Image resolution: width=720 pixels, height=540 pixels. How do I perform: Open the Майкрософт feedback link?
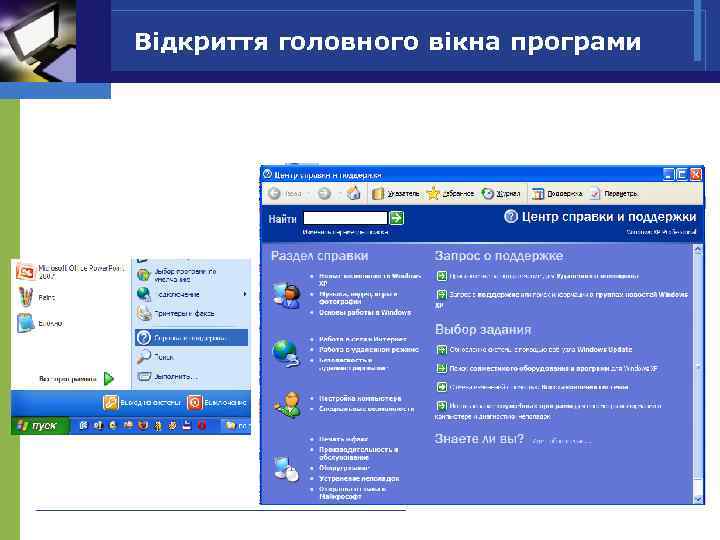click(353, 492)
